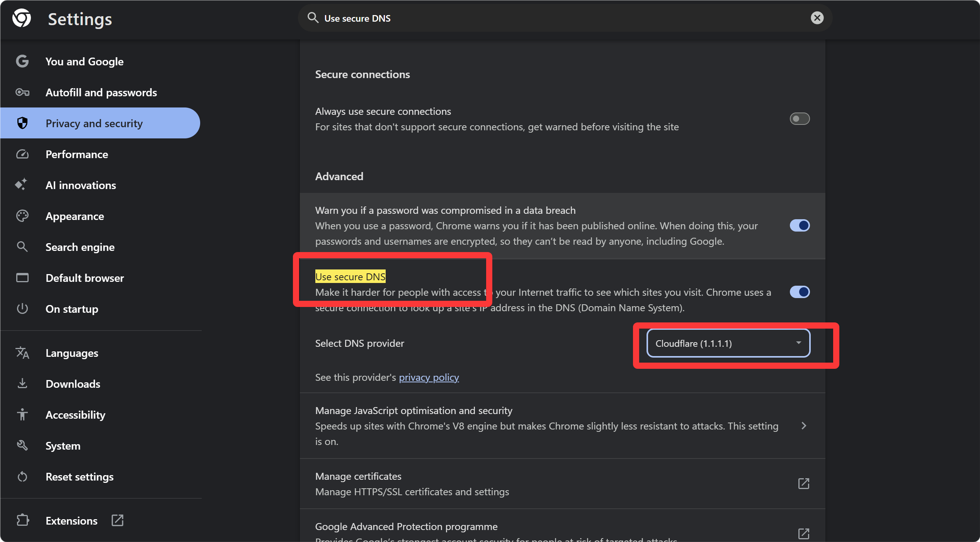Image resolution: width=980 pixels, height=542 pixels.
Task: Open Manage JavaScript optimisation and security
Action: tap(562, 426)
